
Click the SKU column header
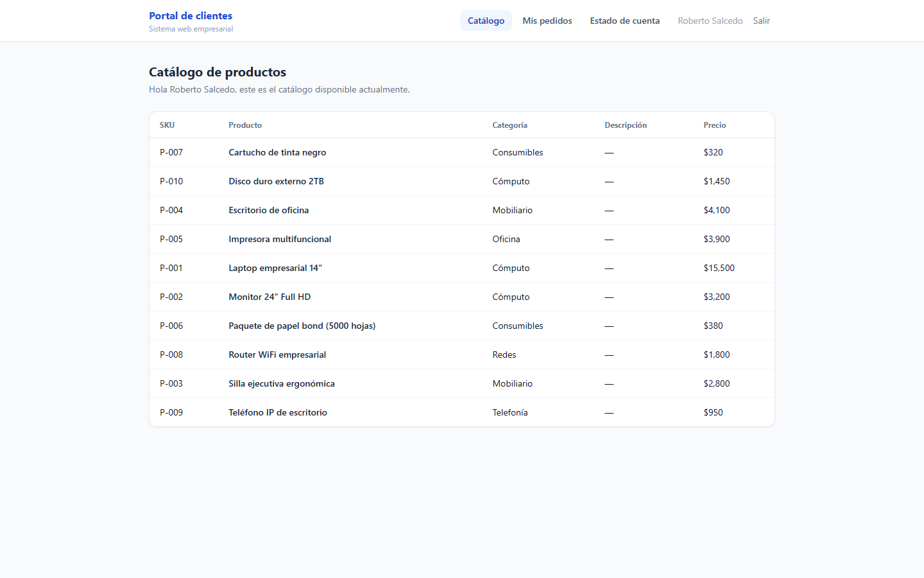(x=167, y=125)
